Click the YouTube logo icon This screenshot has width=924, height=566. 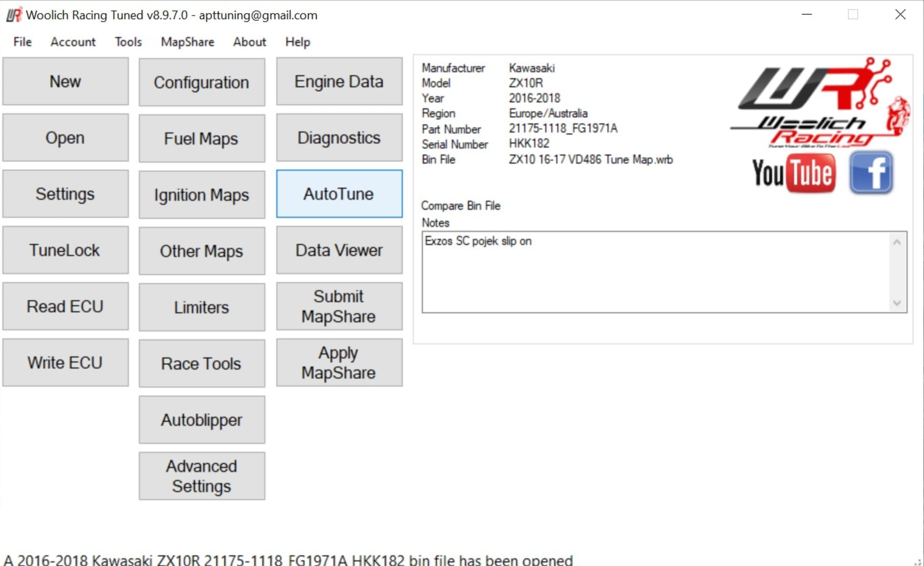794,173
